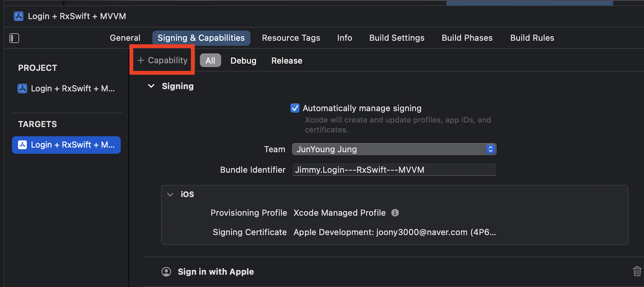Switch to the Build Settings tab
The image size is (644, 287).
[x=396, y=38]
